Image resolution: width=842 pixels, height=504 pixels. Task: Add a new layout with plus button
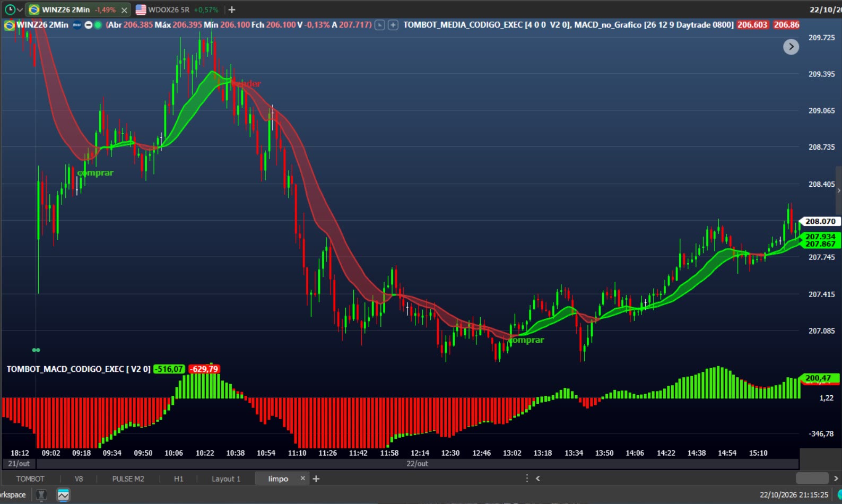[x=316, y=479]
